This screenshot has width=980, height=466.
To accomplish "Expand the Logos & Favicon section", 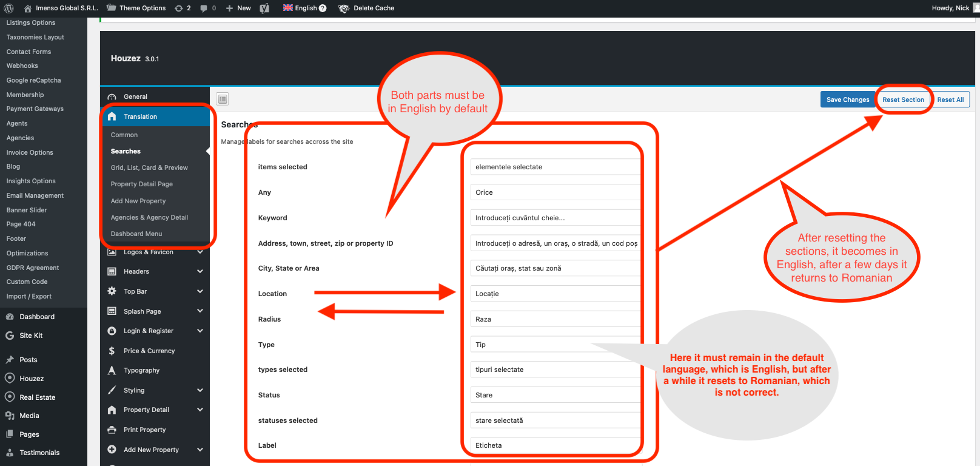I will click(x=200, y=252).
